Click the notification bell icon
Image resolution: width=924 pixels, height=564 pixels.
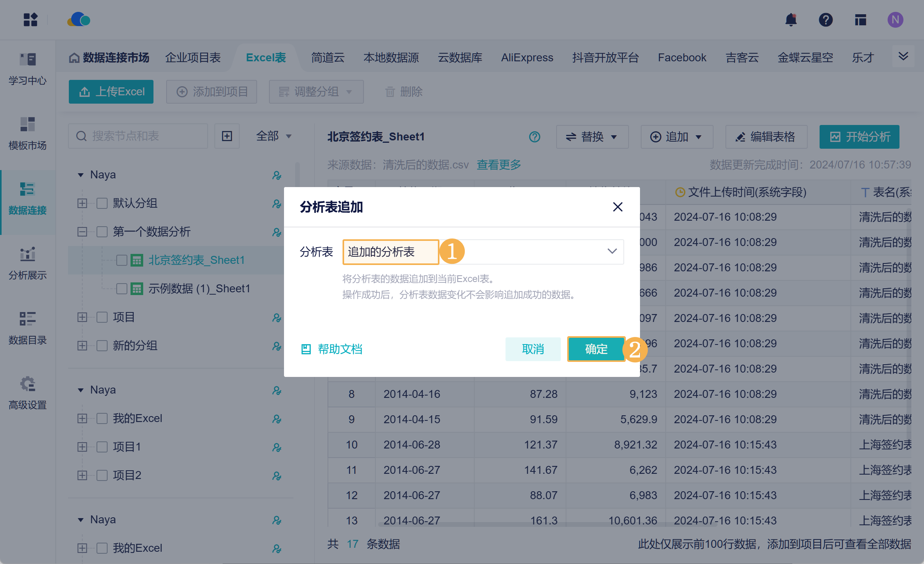tap(791, 20)
